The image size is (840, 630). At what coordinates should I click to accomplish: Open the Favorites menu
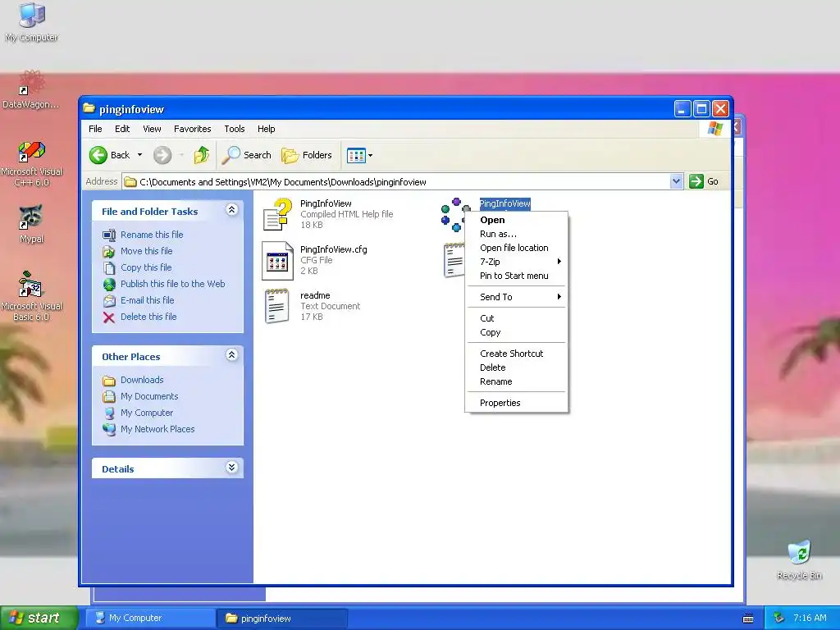pyautogui.click(x=192, y=129)
